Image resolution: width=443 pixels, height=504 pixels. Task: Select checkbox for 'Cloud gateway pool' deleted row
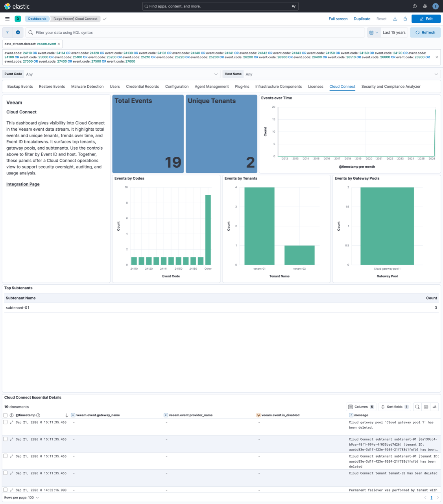click(6, 422)
